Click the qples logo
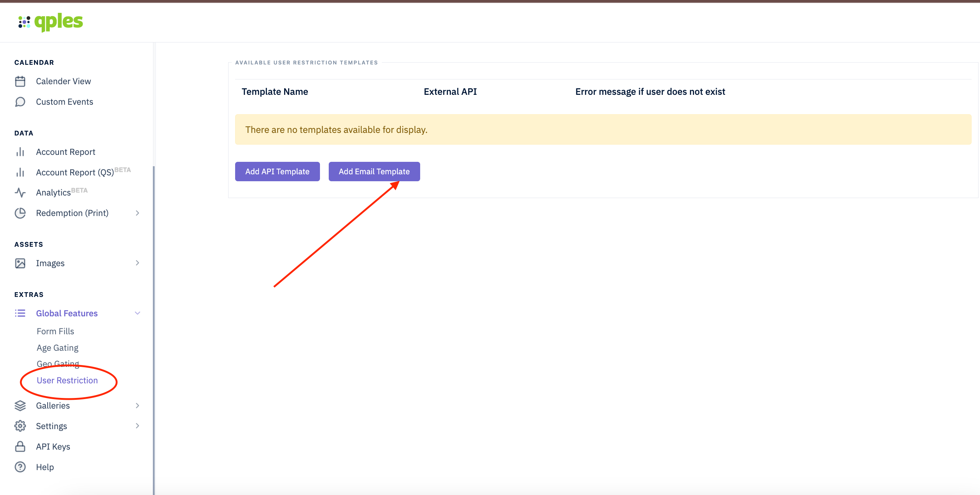 (50, 22)
